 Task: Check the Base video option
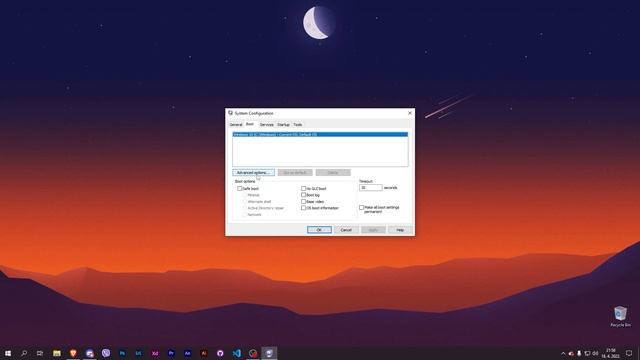pyautogui.click(x=303, y=202)
